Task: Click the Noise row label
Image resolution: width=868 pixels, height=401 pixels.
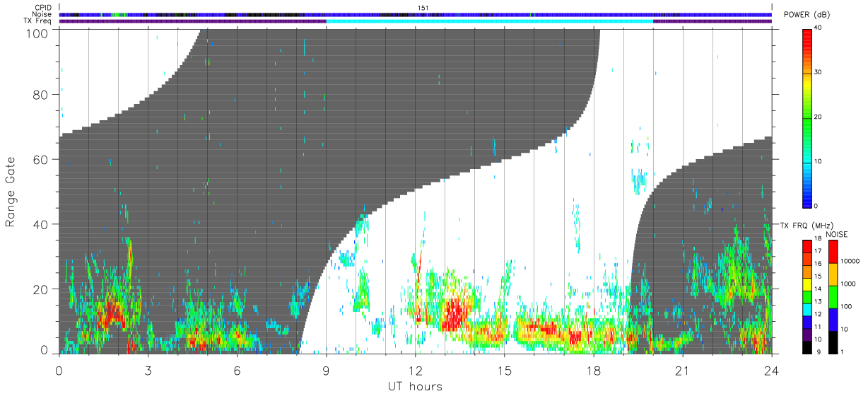Action: tap(43, 14)
